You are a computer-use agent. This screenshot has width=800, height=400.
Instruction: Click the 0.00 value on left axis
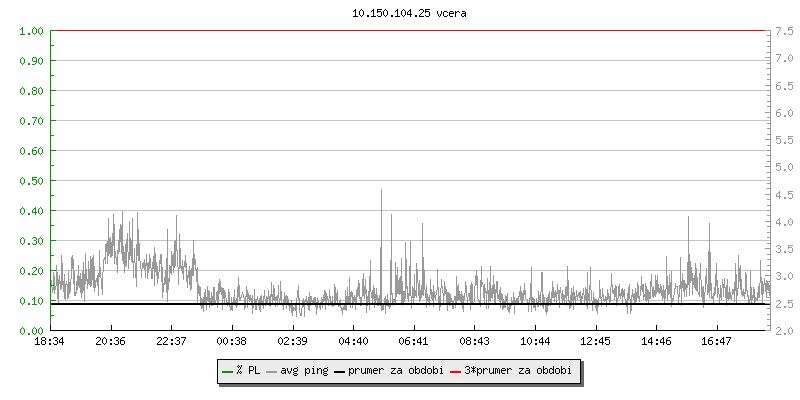tap(31, 331)
